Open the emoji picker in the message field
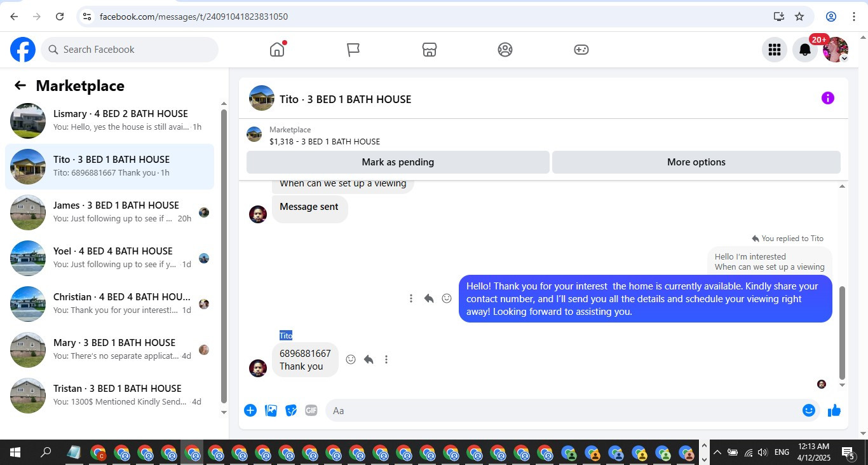 (808, 410)
